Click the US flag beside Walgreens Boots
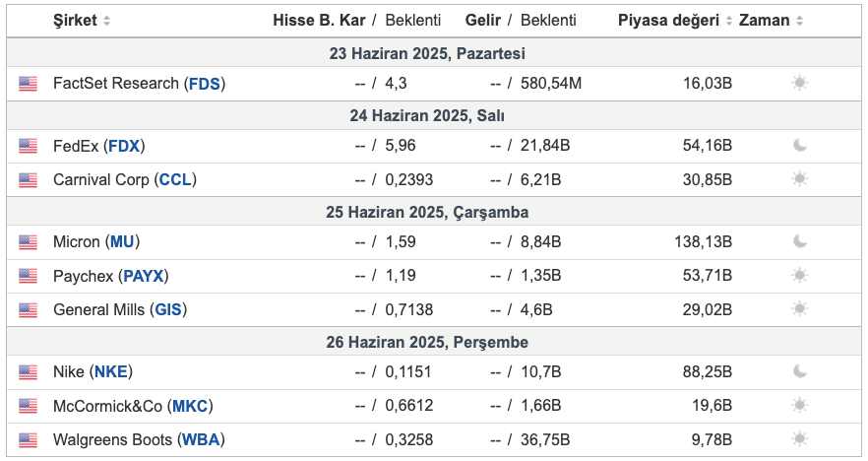The width and height of the screenshot is (868, 461). [x=28, y=440]
